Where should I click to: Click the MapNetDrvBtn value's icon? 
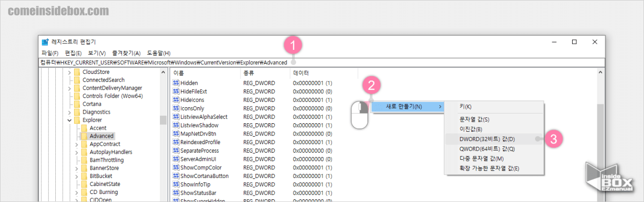[176, 133]
